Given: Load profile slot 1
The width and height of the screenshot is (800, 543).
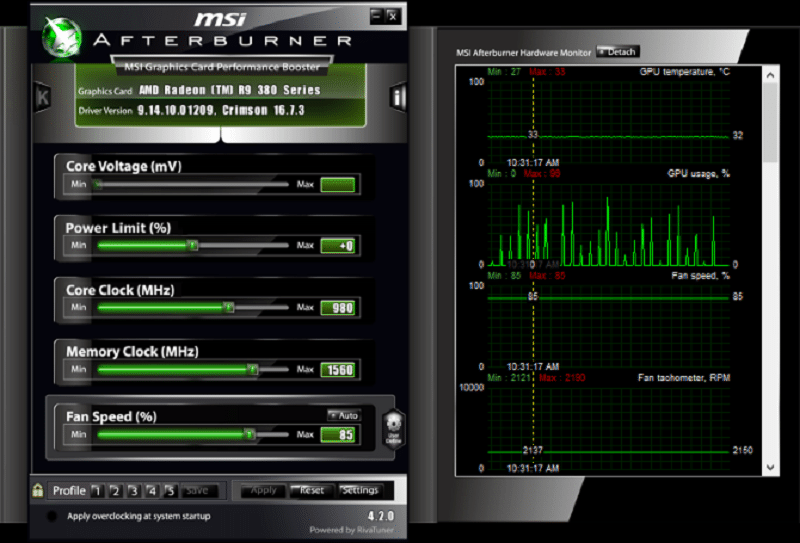Looking at the screenshot, I should tap(97, 491).
